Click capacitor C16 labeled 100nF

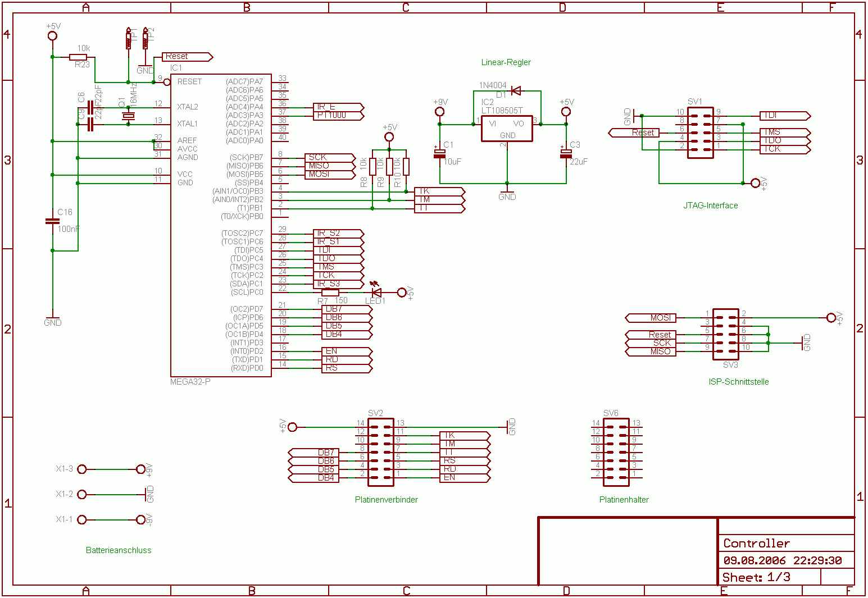tap(52, 221)
